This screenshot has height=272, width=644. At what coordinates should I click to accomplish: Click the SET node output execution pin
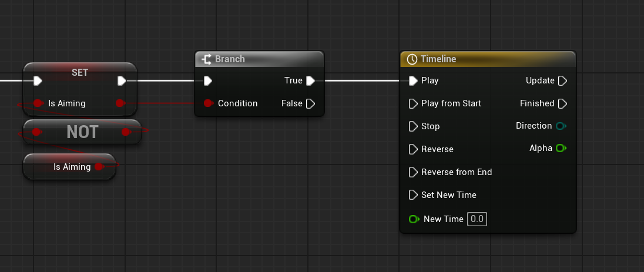122,80
